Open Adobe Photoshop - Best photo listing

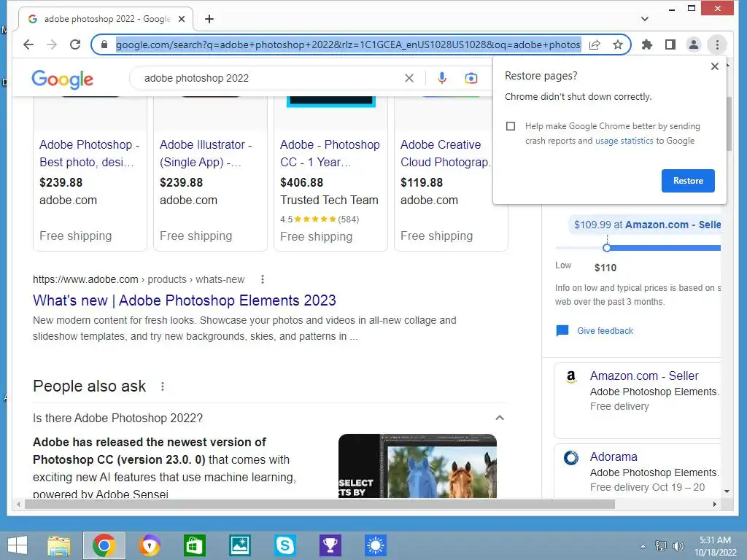[x=90, y=153]
